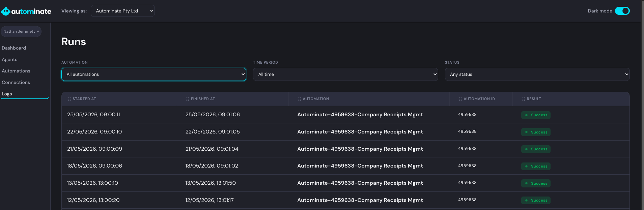Open Automations in the sidebar

point(16,71)
